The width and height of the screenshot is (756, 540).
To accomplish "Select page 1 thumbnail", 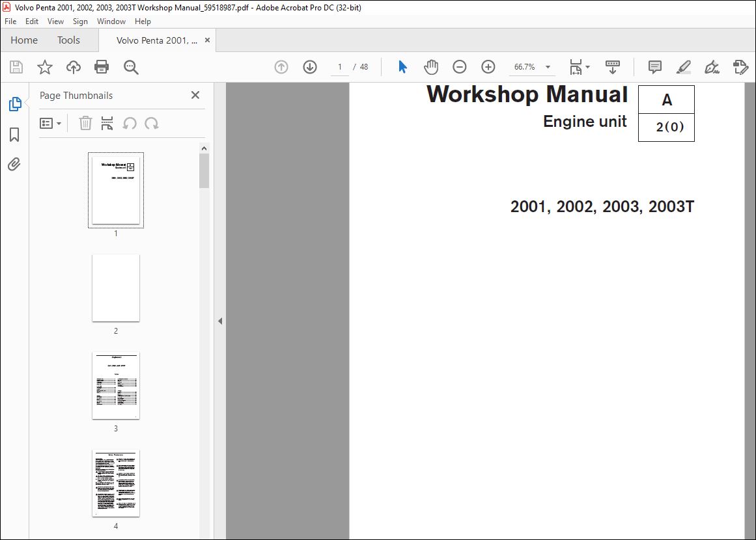I will (116, 190).
